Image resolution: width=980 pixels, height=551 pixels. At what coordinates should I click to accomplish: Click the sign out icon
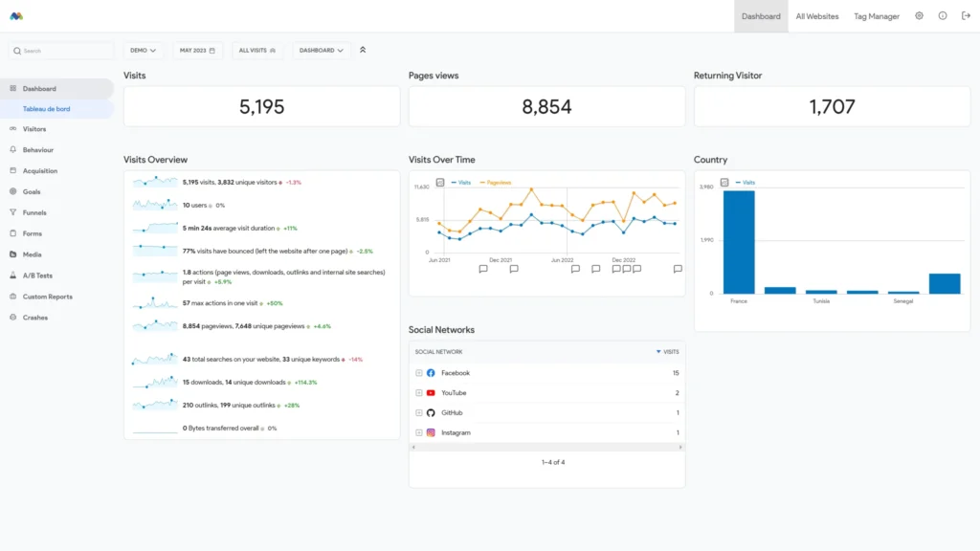(x=965, y=16)
